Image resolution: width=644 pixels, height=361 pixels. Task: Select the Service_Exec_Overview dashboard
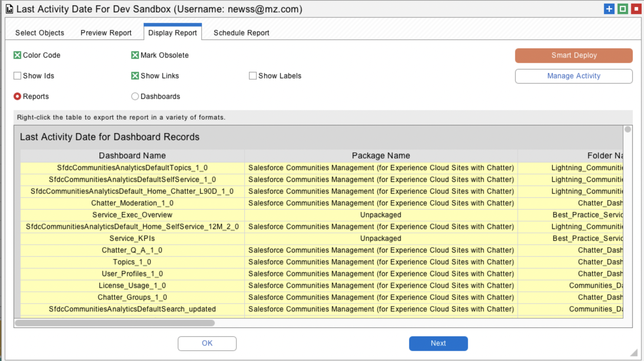click(x=132, y=215)
